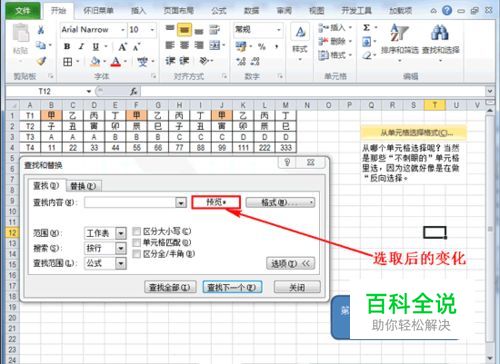Apply Italic formatting to the cell
The image size is (500, 364).
pyautogui.click(x=81, y=46)
